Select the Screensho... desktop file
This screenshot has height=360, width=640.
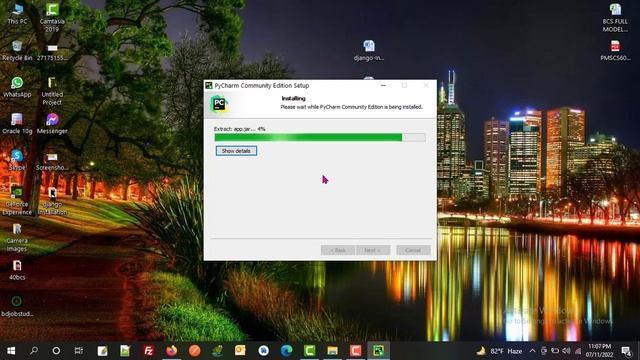[52, 161]
